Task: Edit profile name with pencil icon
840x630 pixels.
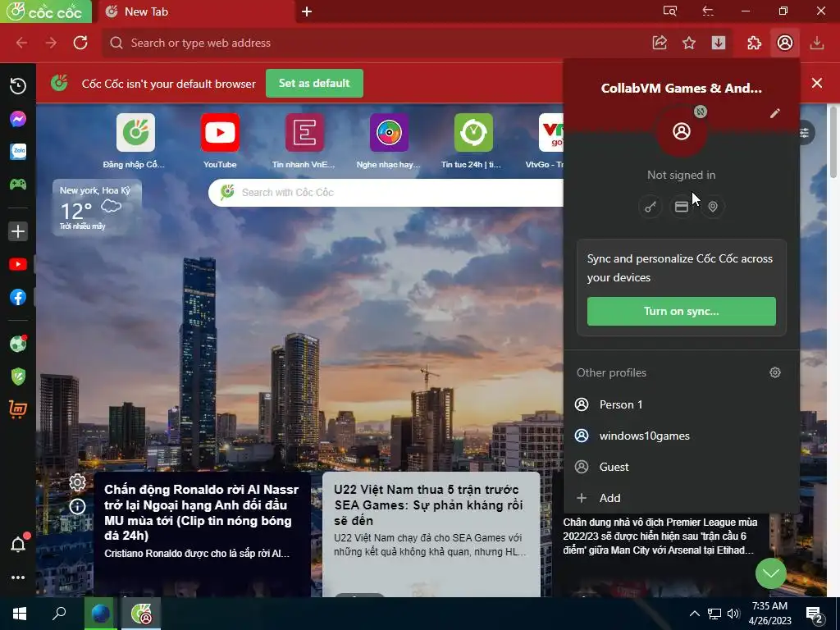Action: [x=774, y=113]
